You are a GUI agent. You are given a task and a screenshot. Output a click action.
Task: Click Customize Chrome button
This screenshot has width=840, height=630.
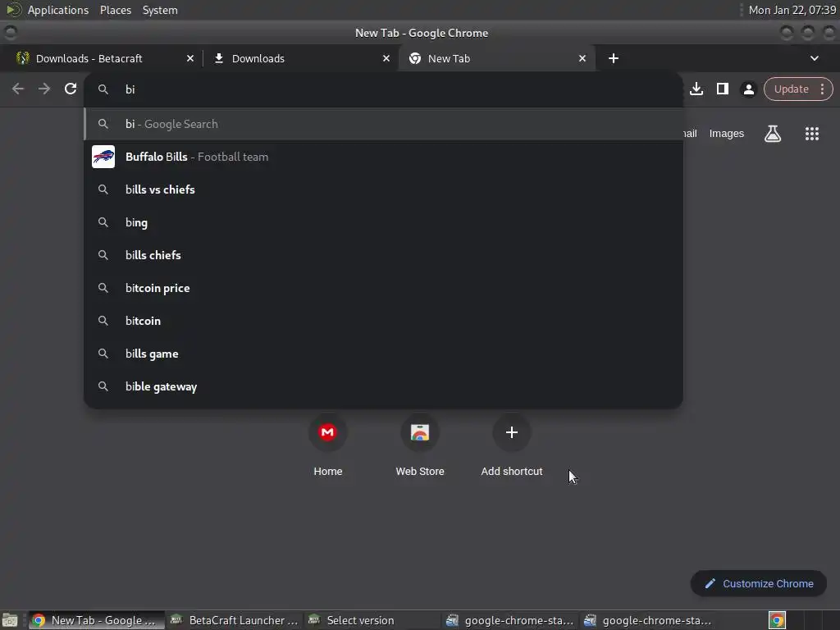tap(759, 584)
